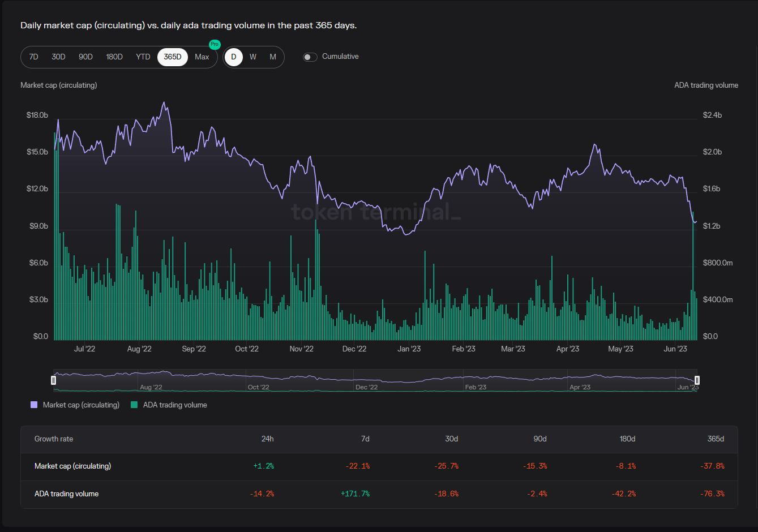Choose the 90D time range
Viewport: 758px width, 532px height.
(85, 57)
